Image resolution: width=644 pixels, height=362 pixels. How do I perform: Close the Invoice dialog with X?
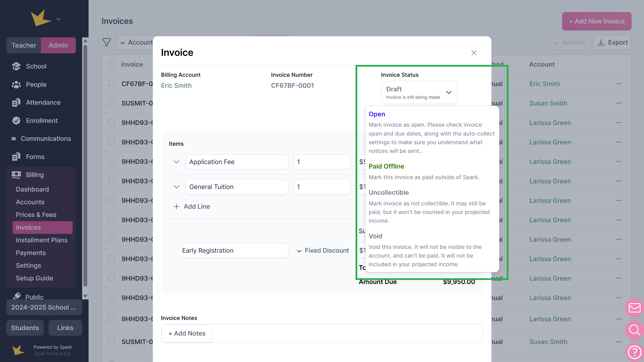(474, 53)
